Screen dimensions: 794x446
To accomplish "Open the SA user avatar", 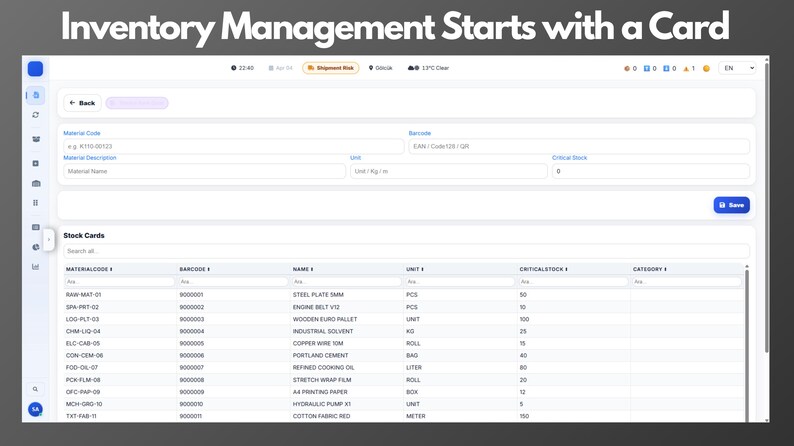I will click(35, 409).
